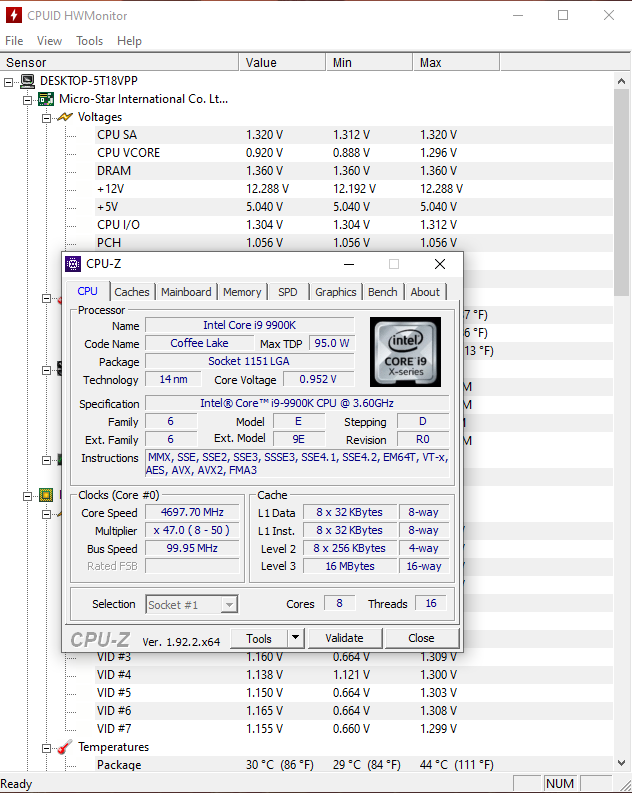
Task: Click the Cores value 8
Action: pyautogui.click(x=339, y=603)
